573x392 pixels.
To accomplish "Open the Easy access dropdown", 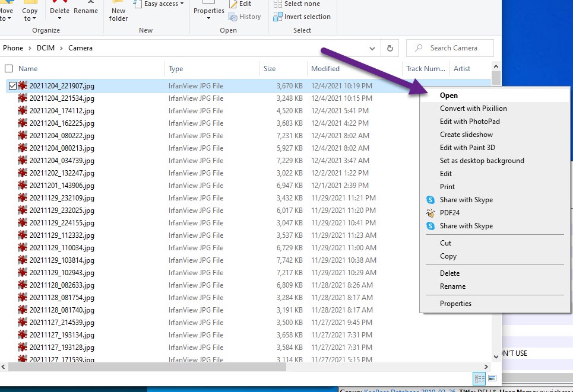I will click(159, 4).
